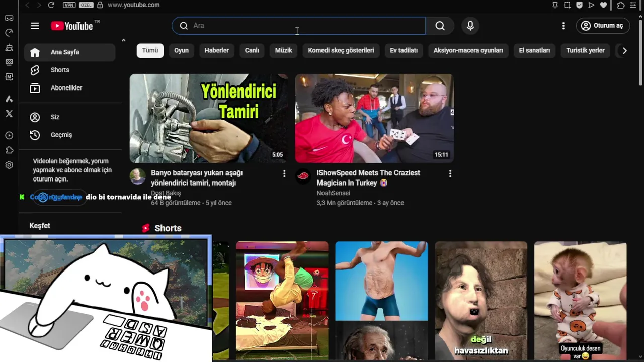Viewport: 644px width, 362px height.
Task: Click the pin icon in the browser toolbar
Action: point(555,5)
